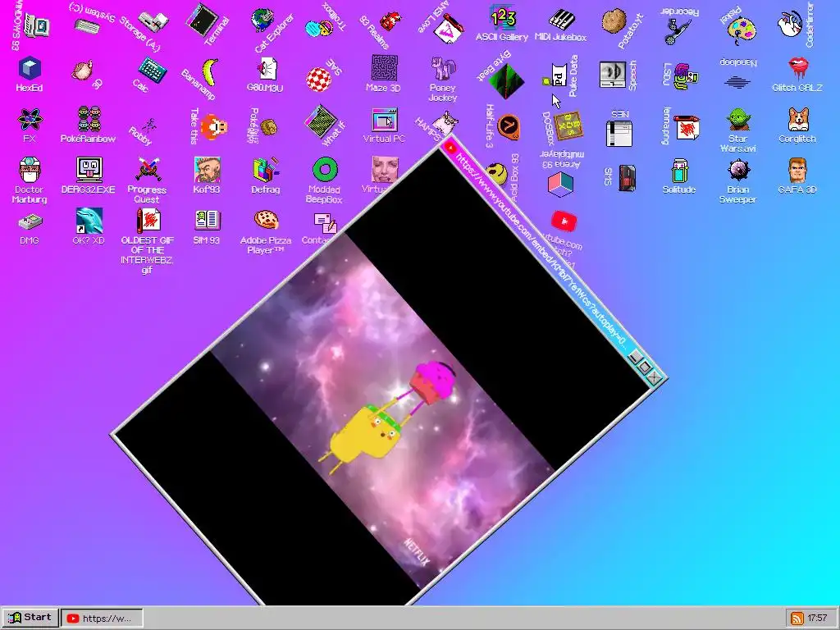This screenshot has height=630, width=840.
Task: Open the HexEd desktop icon
Action: click(30, 69)
